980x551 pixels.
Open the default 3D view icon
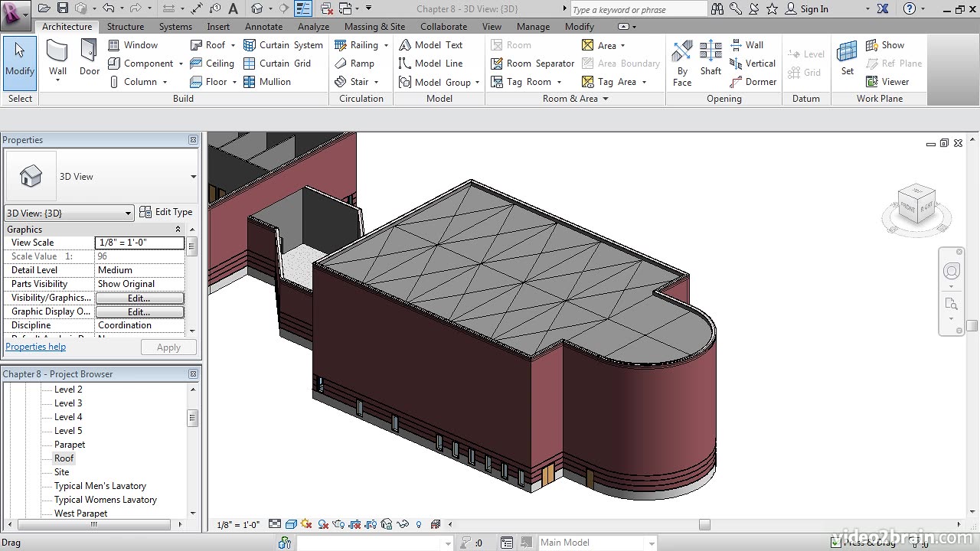tap(257, 8)
